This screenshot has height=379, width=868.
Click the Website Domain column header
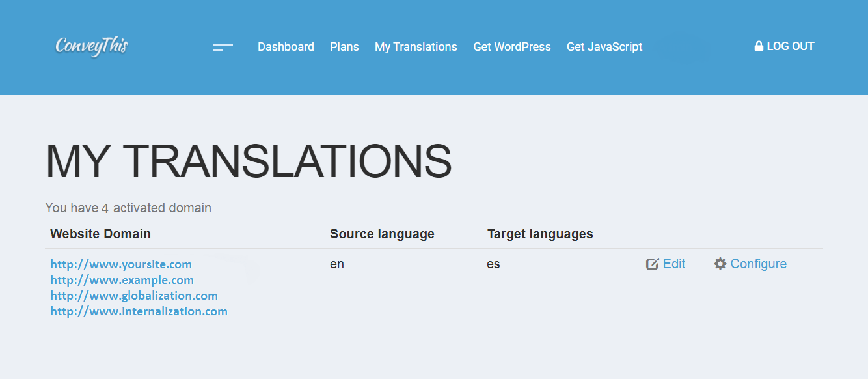(100, 234)
